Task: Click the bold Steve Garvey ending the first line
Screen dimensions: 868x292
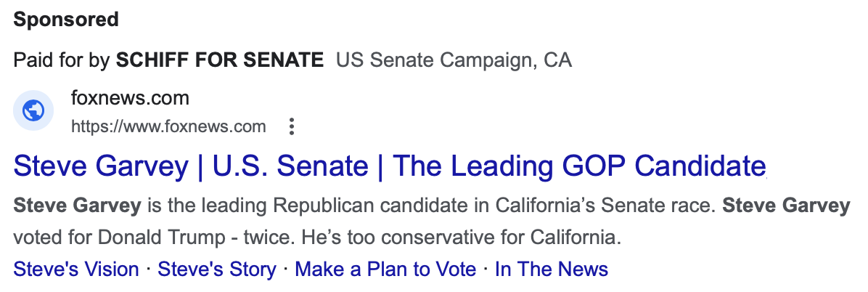Action: click(x=786, y=206)
